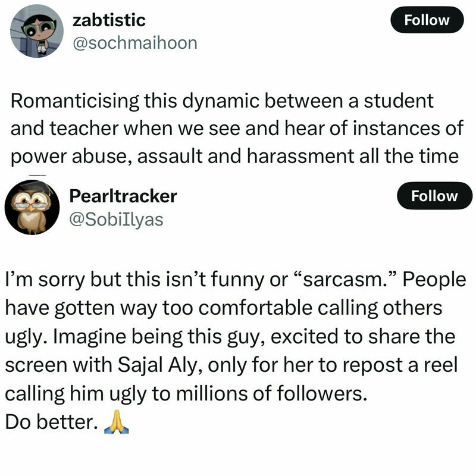Follow the zabtistic account

[427, 20]
